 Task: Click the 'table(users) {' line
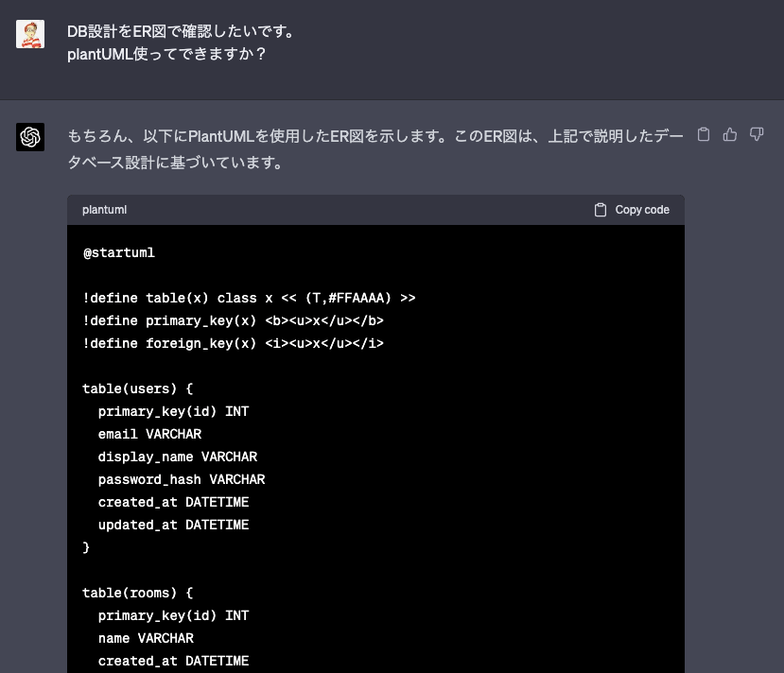pos(138,388)
